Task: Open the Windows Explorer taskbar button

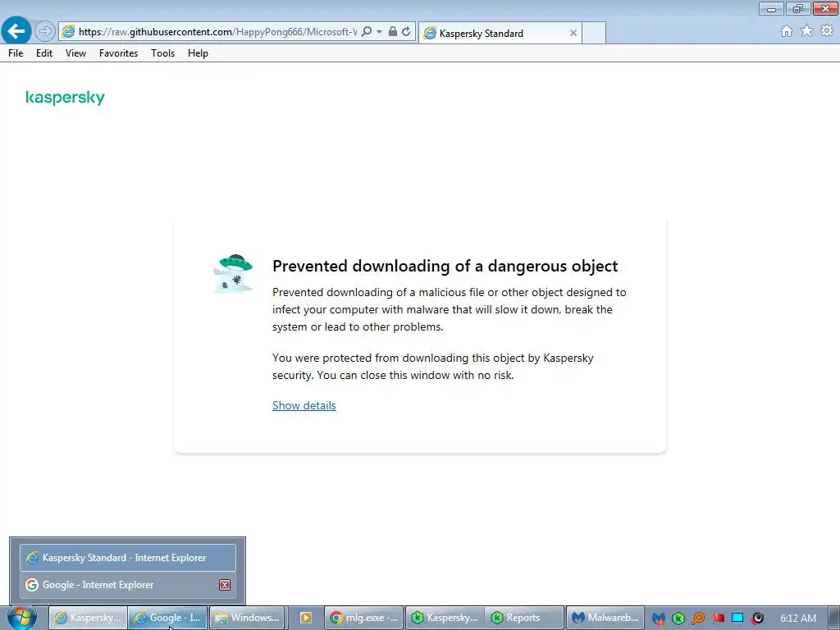Action: [x=248, y=618]
